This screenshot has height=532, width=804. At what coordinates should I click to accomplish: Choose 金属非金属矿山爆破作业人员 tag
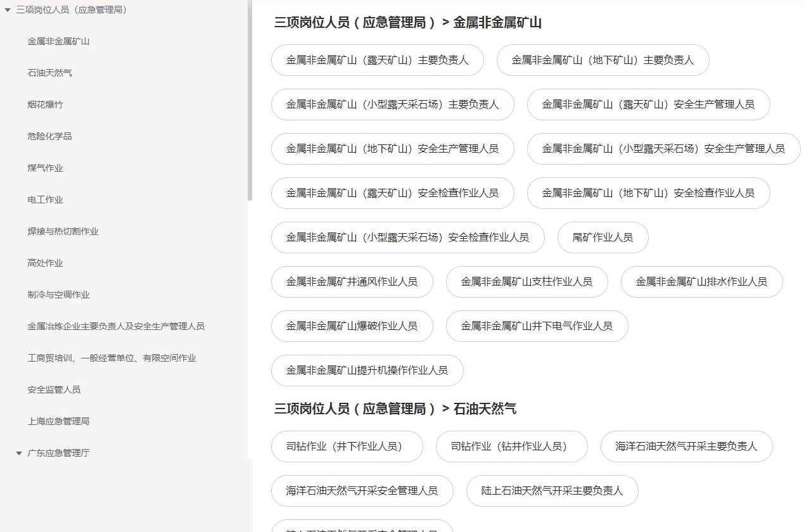click(352, 326)
